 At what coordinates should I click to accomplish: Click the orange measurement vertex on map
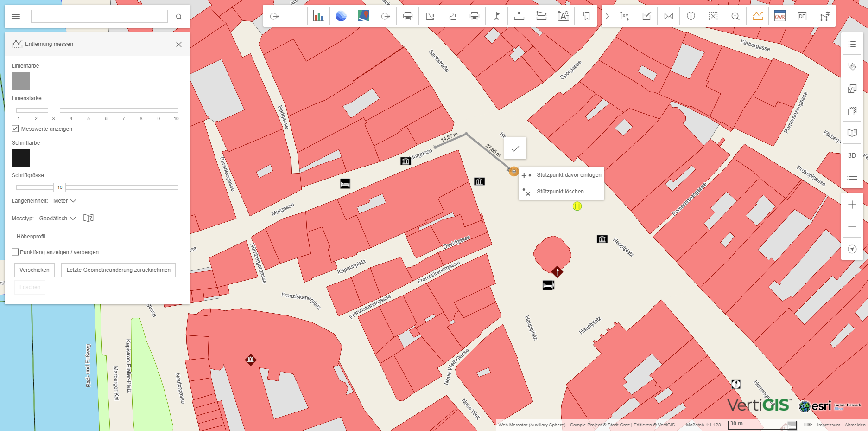point(513,171)
